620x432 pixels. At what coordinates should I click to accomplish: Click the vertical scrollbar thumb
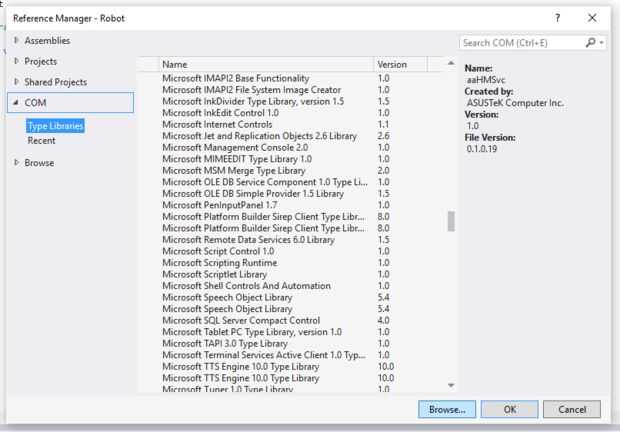click(x=451, y=221)
